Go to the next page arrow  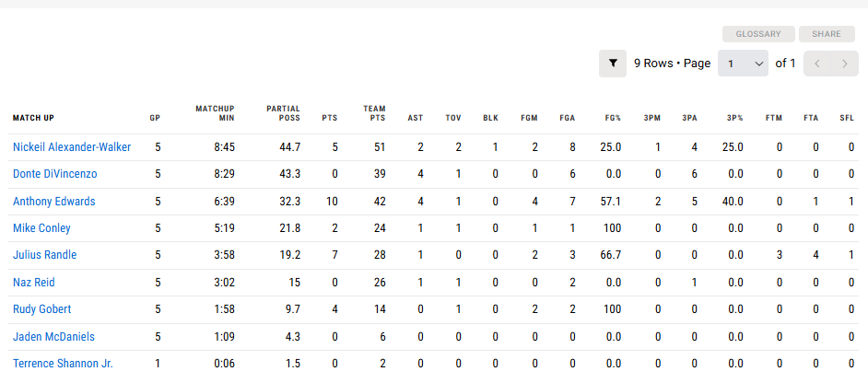845,64
